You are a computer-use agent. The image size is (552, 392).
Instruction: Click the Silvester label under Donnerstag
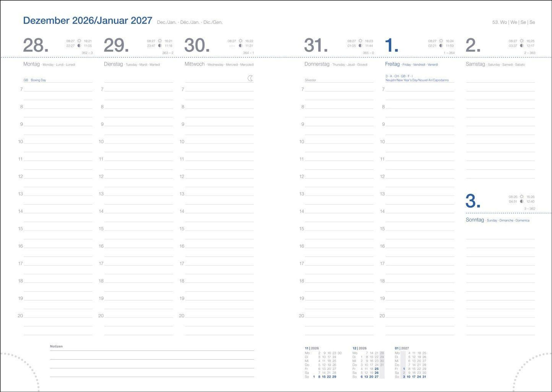coord(310,80)
